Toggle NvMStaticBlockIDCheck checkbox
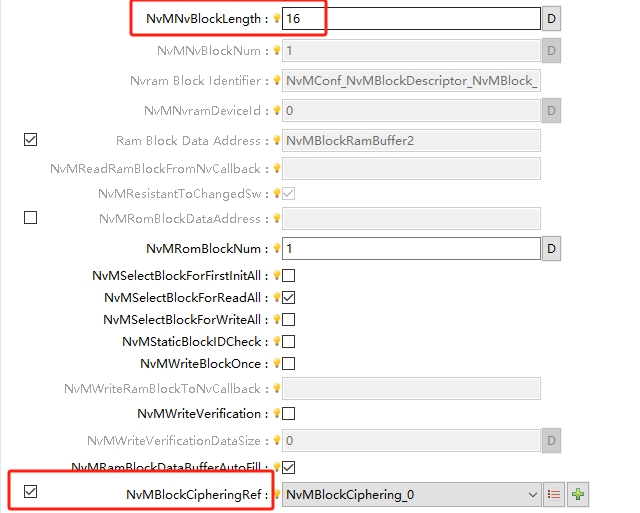The width and height of the screenshot is (640, 513). 289,342
